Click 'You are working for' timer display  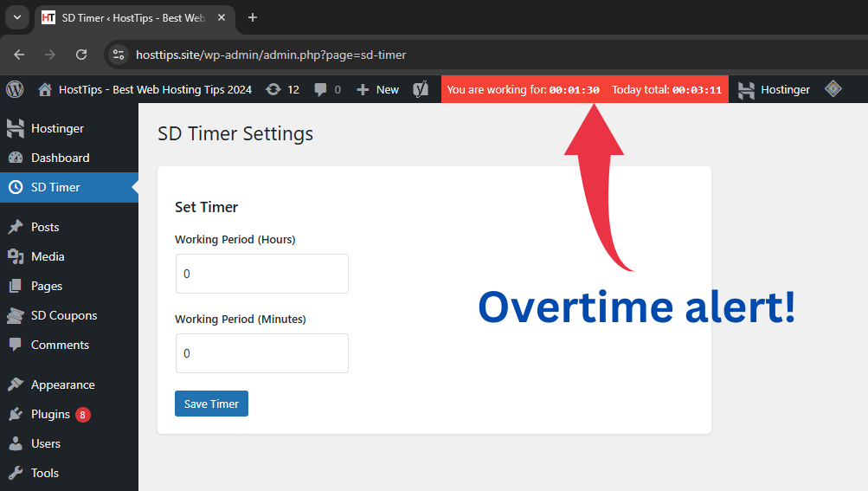pos(523,90)
